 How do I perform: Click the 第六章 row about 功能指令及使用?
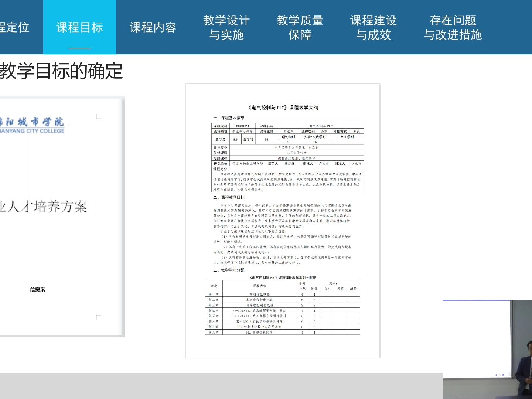283,321
